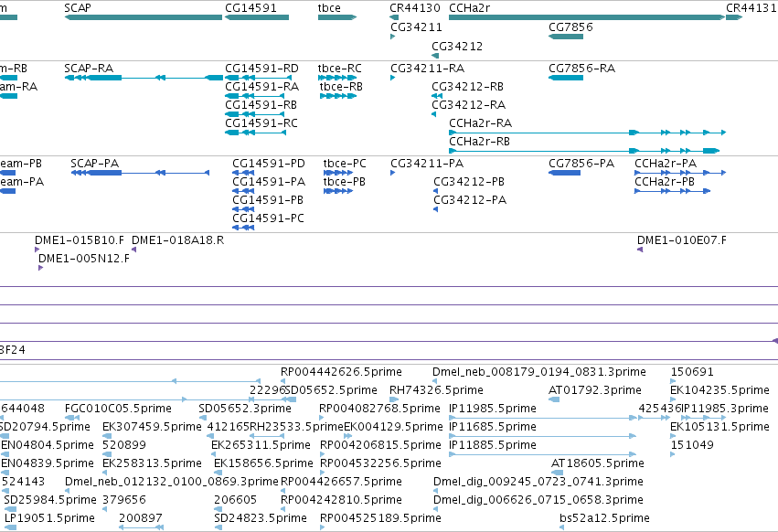Select EST SD05652.3prime
This screenshot has height=532, width=778.
245,409
